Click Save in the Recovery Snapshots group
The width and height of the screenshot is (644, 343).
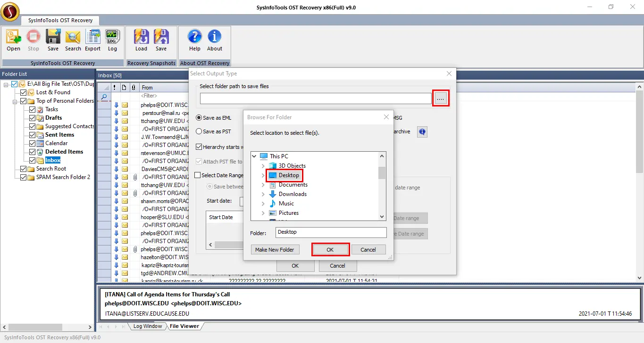point(161,41)
